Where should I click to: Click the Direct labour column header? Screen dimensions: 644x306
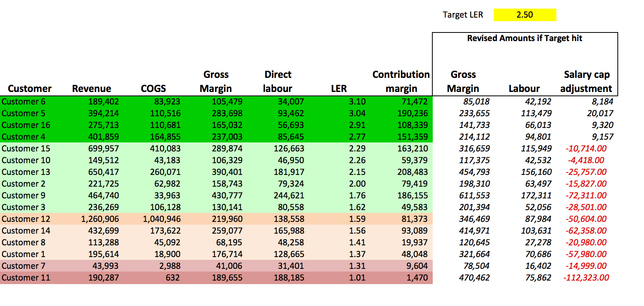tap(278, 81)
